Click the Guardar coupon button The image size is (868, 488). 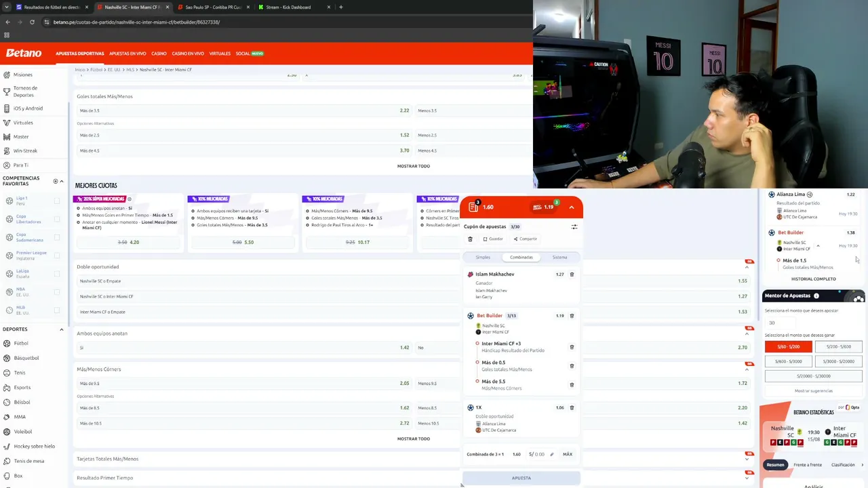click(x=494, y=239)
